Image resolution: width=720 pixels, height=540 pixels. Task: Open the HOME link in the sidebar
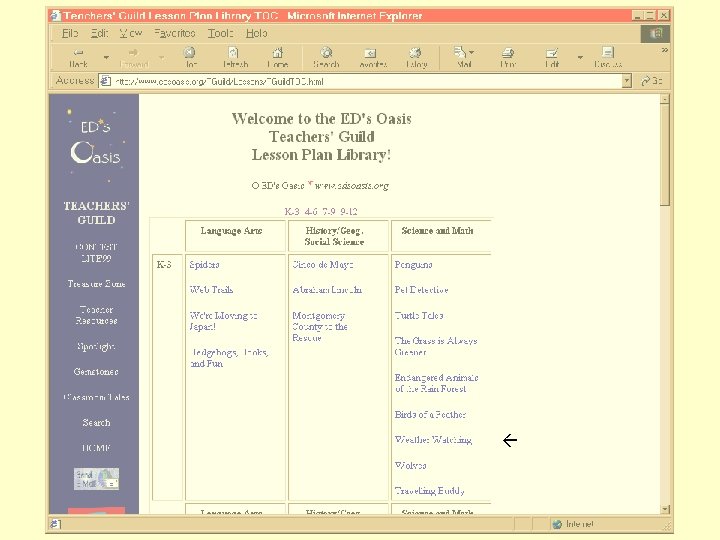point(96,448)
